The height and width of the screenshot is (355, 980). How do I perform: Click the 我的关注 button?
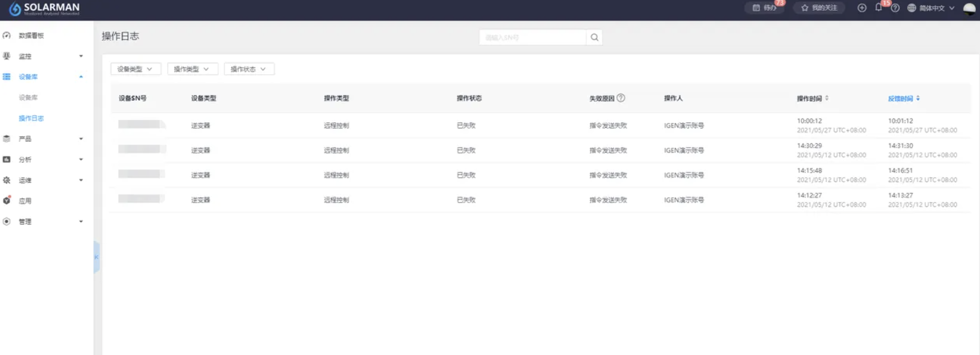click(x=819, y=8)
